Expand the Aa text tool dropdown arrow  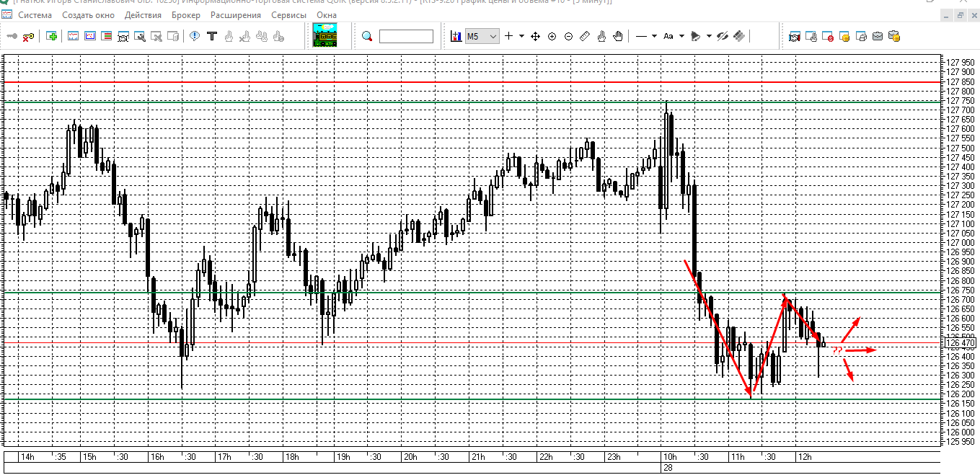click(681, 36)
